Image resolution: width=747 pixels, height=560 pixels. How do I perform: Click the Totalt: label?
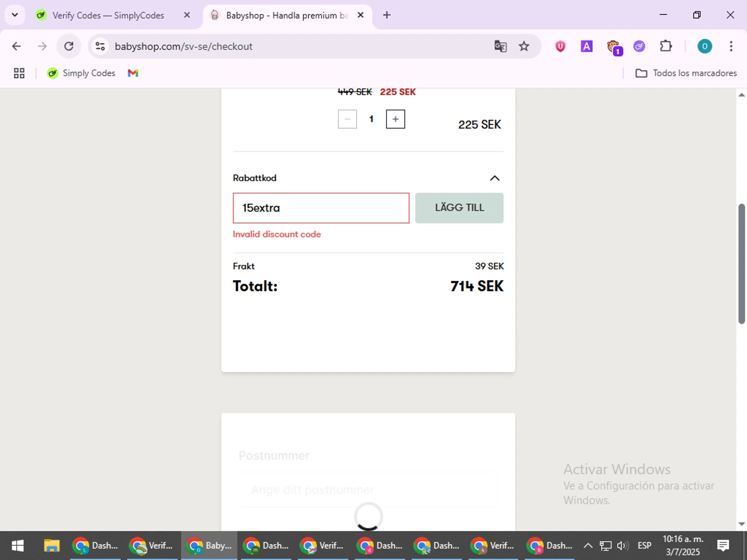255,286
